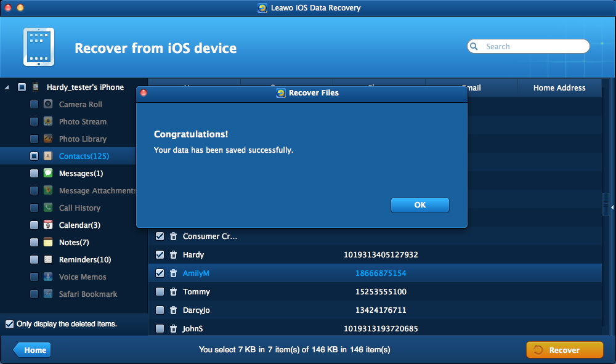The width and height of the screenshot is (616, 364).
Task: Collapse the Hardy_tester's iPhone tree
Action: point(7,87)
